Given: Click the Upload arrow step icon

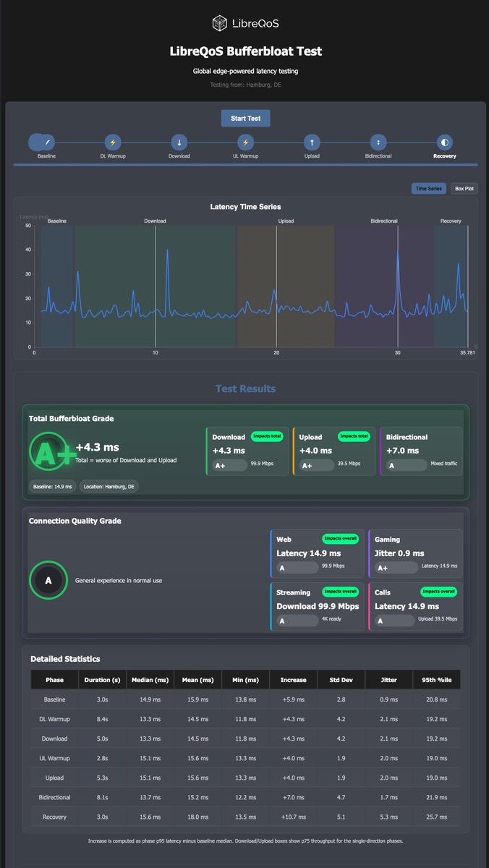Looking at the screenshot, I should (312, 142).
